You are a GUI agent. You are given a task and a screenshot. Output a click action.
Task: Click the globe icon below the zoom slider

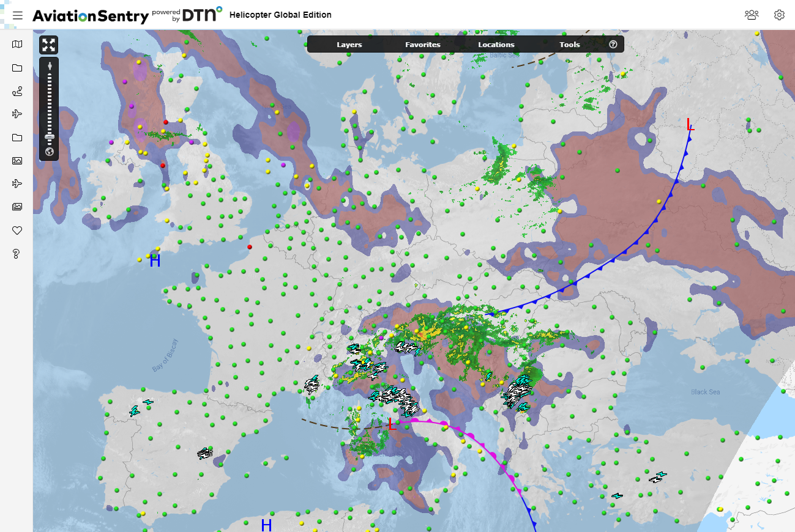(48, 151)
